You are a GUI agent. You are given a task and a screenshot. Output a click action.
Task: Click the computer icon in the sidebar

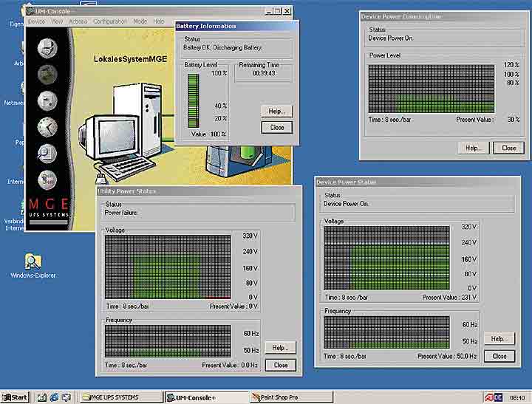tap(47, 48)
